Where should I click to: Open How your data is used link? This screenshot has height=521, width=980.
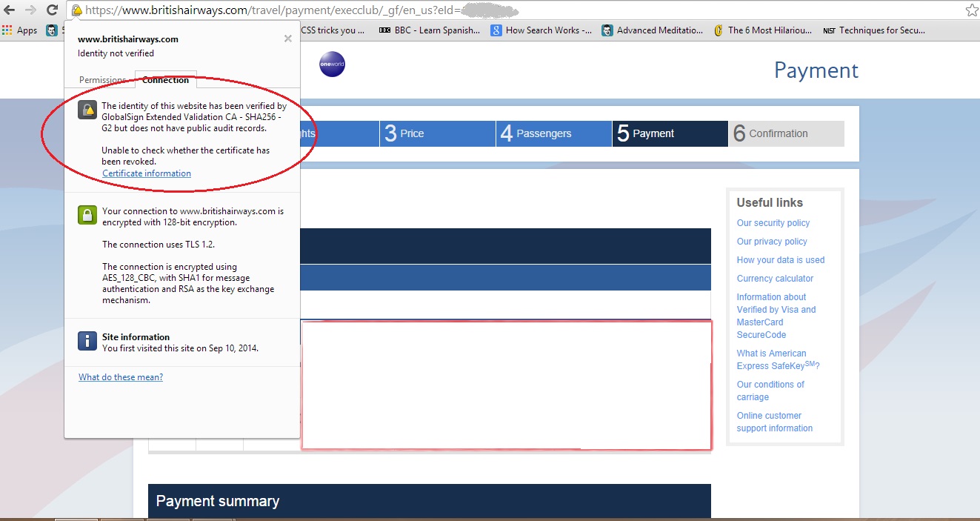[781, 260]
